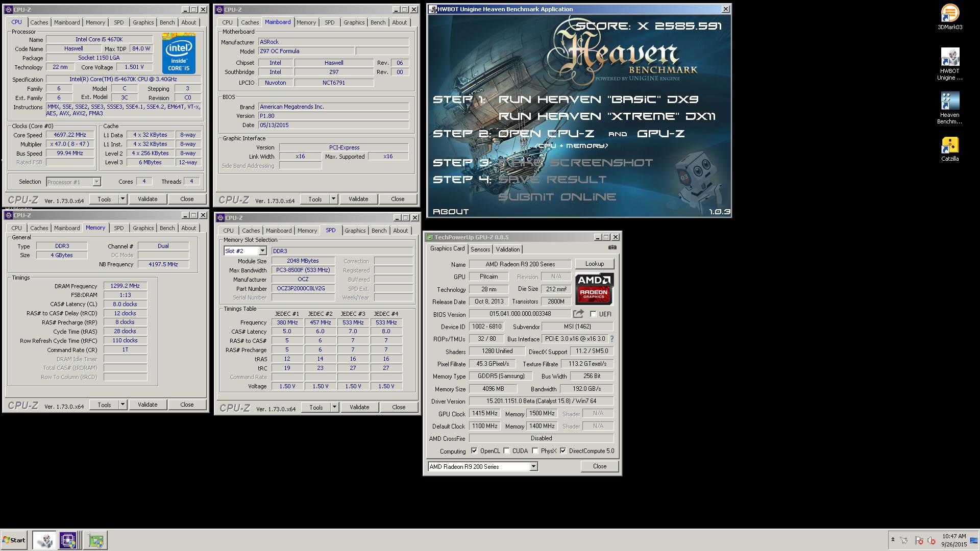This screenshot has width=980, height=551.
Task: Toggle the OpenCL checkbox
Action: [x=474, y=451]
